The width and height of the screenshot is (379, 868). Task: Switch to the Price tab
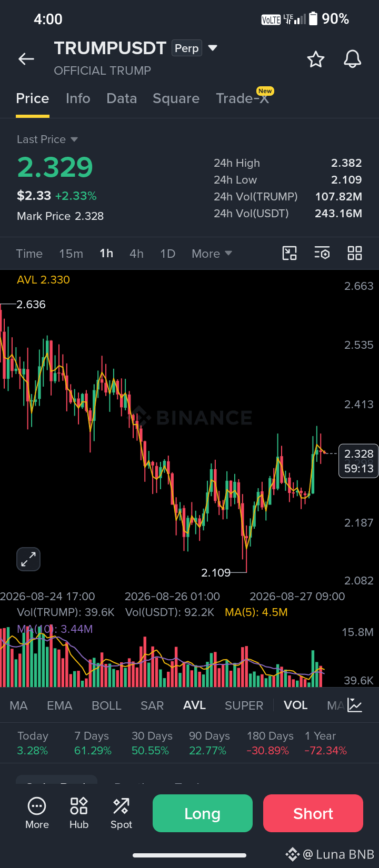pyautogui.click(x=33, y=98)
